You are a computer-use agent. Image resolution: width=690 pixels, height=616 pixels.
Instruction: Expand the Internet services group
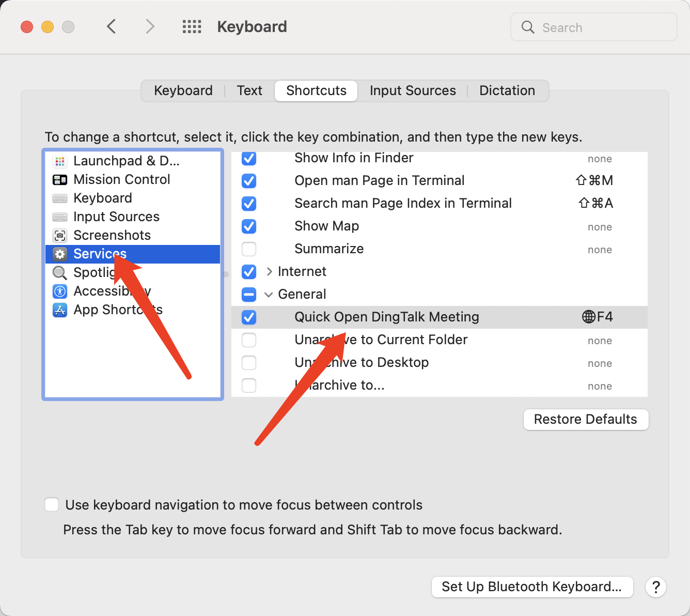coord(269,272)
